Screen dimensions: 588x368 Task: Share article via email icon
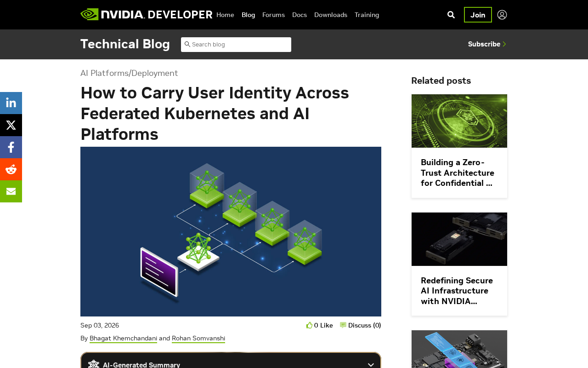11,191
